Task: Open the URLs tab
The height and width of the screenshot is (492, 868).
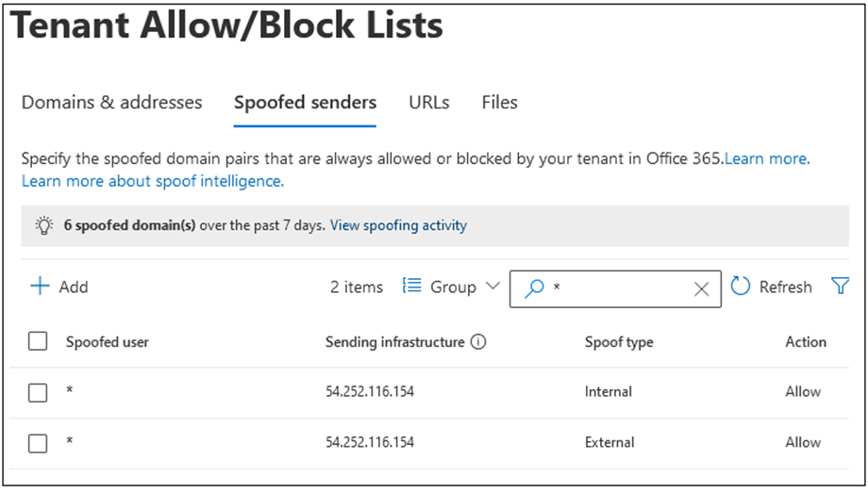Action: (428, 102)
